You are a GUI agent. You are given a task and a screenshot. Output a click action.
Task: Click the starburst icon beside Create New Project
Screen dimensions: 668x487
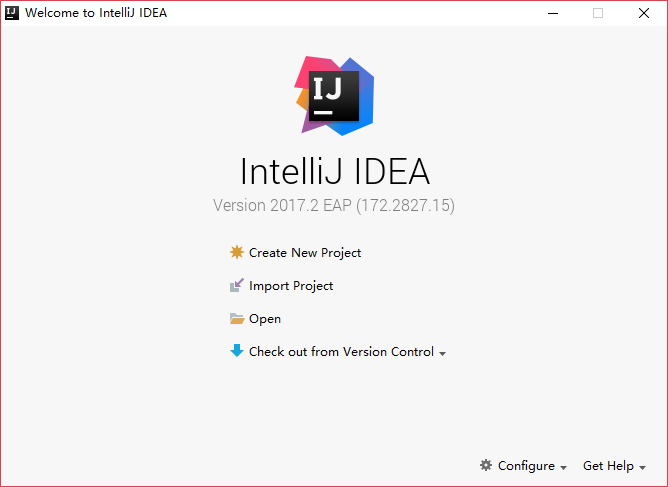pos(237,253)
